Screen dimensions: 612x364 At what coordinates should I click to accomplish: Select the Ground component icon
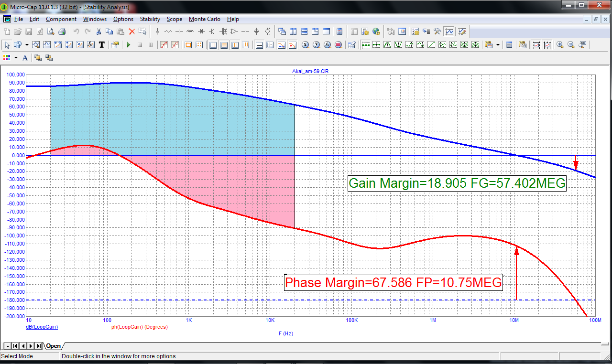tap(158, 32)
